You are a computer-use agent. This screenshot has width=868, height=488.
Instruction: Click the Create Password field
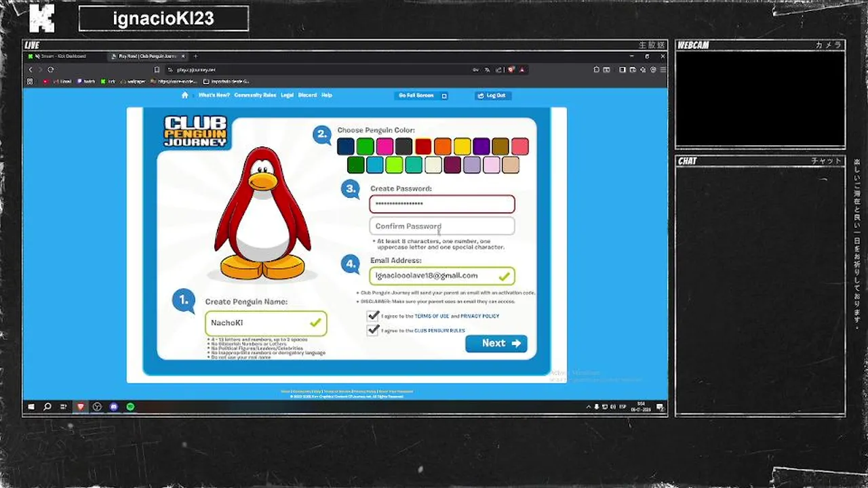(x=442, y=204)
